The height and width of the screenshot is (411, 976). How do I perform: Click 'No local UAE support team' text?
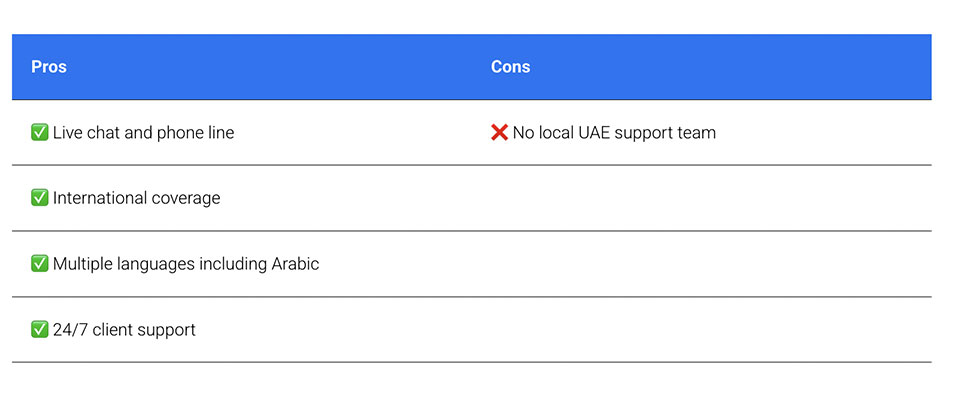pos(614,133)
